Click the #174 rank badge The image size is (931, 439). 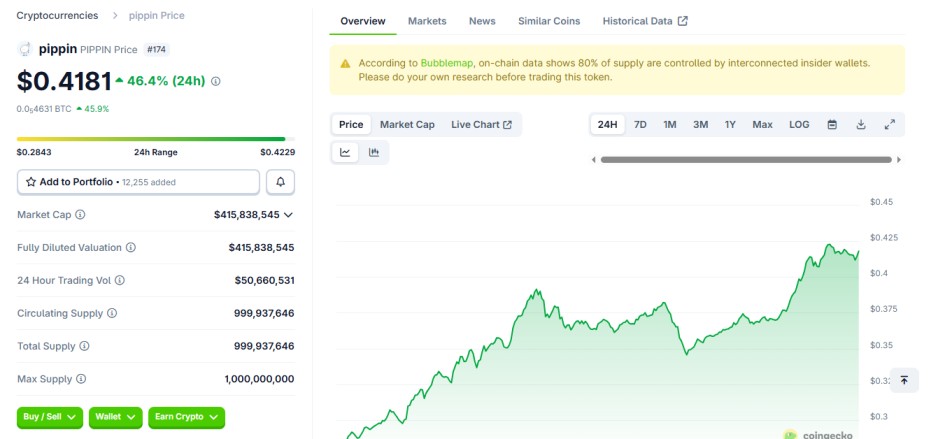pos(156,50)
